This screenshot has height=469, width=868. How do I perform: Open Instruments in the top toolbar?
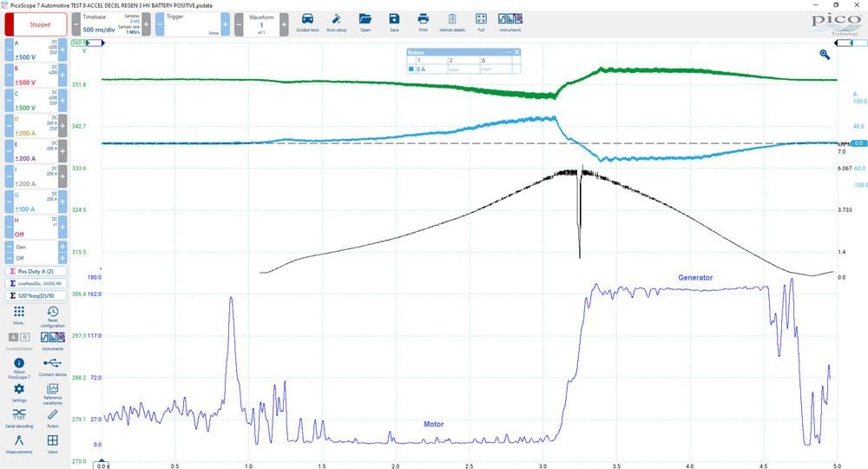click(510, 23)
